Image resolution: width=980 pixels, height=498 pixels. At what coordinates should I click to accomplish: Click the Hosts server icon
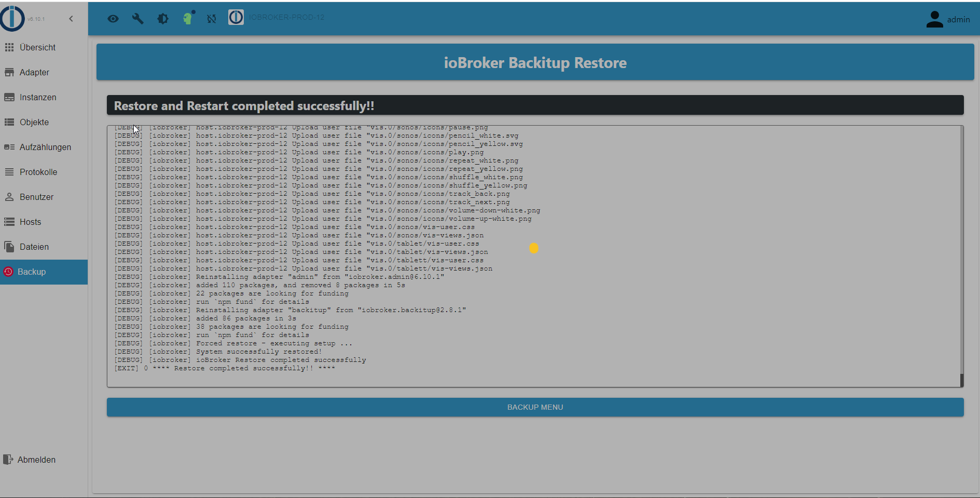pyautogui.click(x=9, y=222)
